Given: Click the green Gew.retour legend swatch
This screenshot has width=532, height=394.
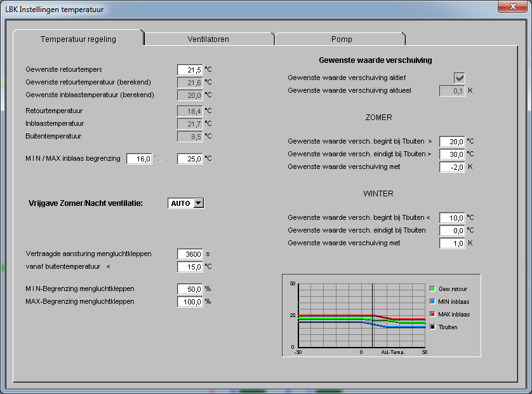Looking at the screenshot, I should click(x=432, y=289).
